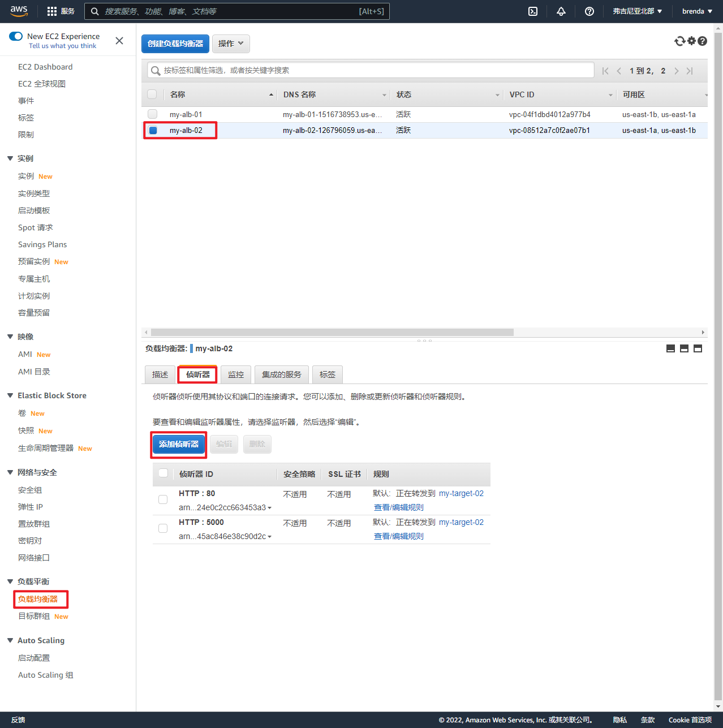Open 安全组 in the sidebar
The height and width of the screenshot is (728, 723).
(x=30, y=490)
